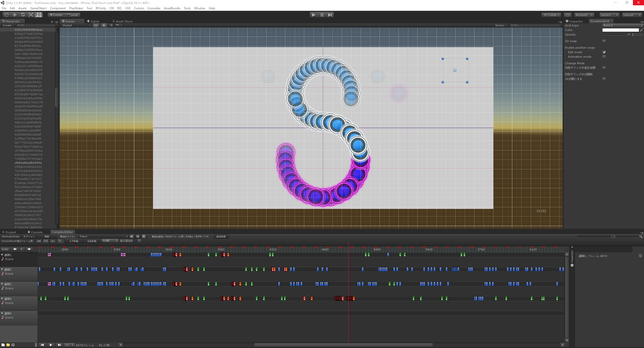Collapse the 譜面1 track
This screenshot has height=348, width=644.
pyautogui.click(x=2, y=255)
